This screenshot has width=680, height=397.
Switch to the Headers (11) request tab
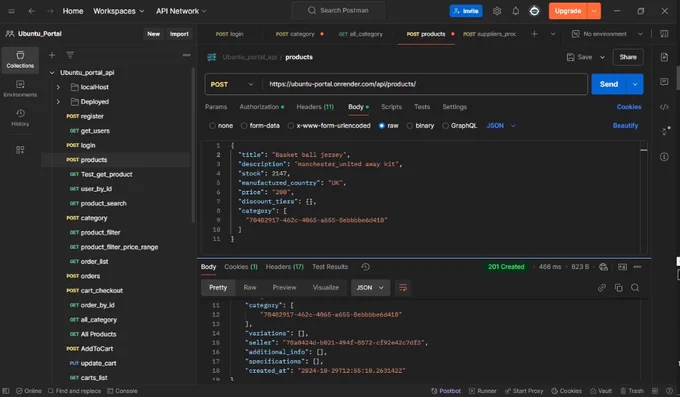coord(315,107)
